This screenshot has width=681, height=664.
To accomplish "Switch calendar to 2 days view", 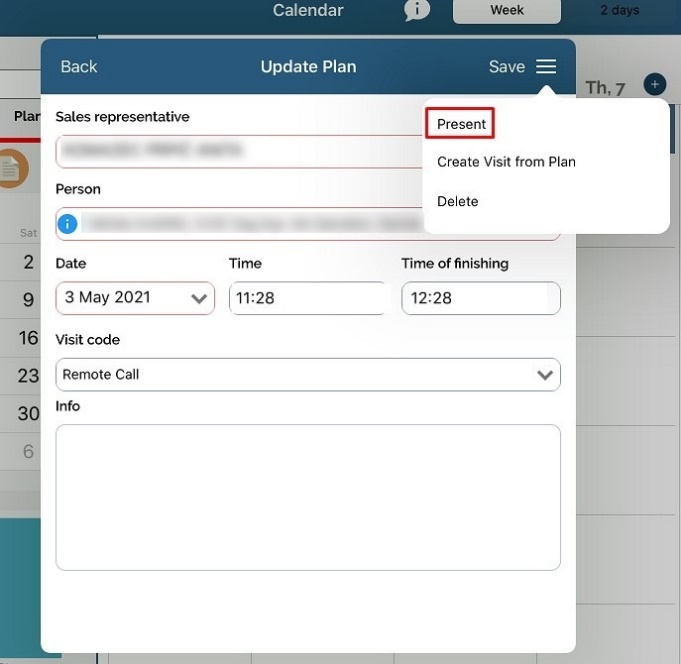I will [x=619, y=11].
